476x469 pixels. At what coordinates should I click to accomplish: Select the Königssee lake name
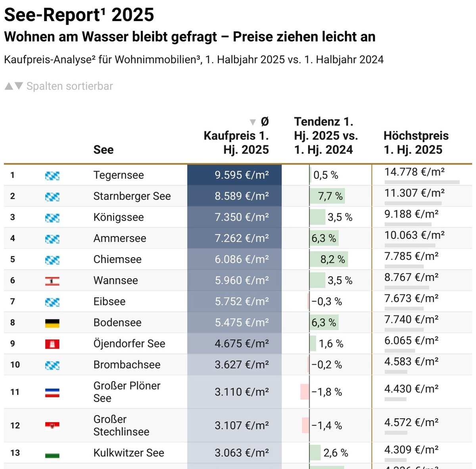click(119, 217)
